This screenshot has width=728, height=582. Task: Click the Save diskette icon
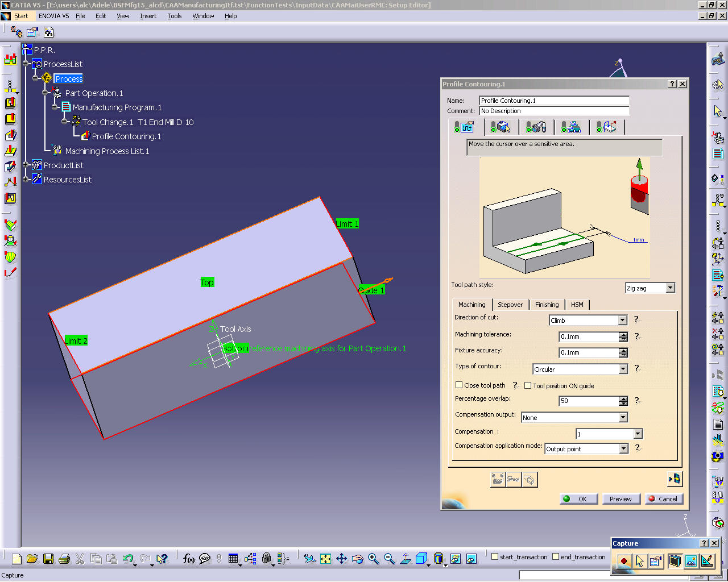(48, 559)
